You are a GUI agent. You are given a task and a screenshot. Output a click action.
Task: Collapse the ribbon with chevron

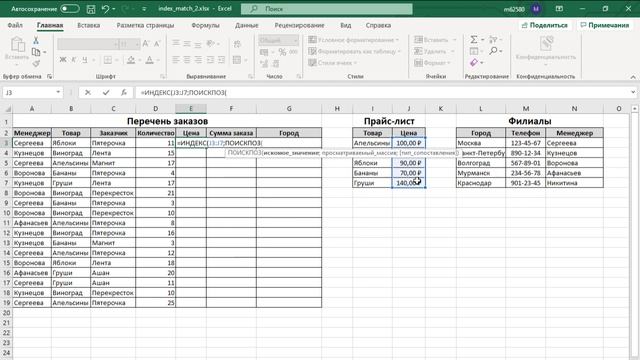click(x=633, y=77)
